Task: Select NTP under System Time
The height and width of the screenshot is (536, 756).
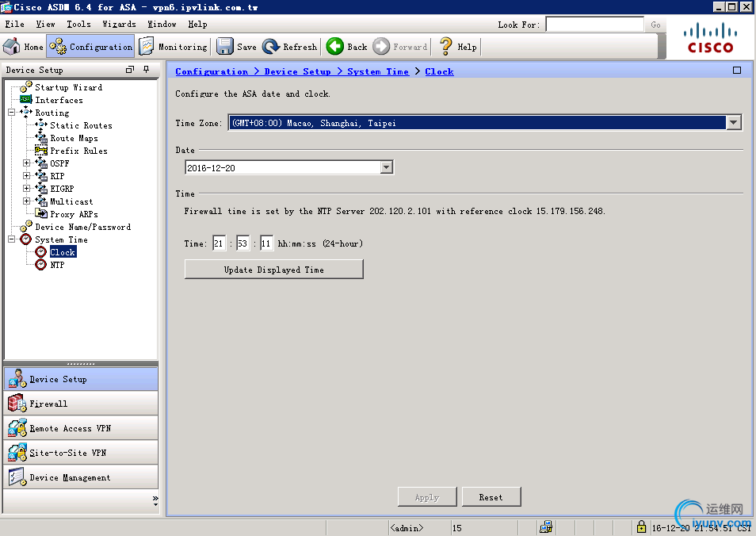Action: 57,265
